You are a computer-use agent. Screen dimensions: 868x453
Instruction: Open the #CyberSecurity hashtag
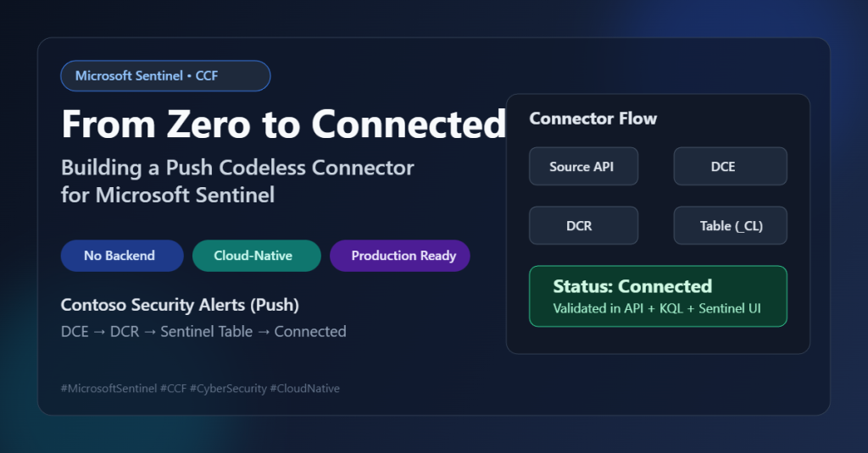coord(227,389)
